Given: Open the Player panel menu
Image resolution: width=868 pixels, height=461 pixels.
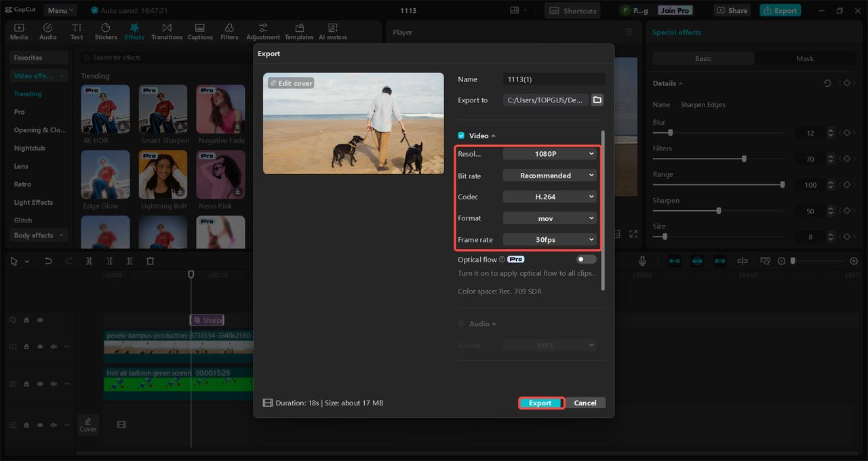Looking at the screenshot, I should [x=629, y=32].
